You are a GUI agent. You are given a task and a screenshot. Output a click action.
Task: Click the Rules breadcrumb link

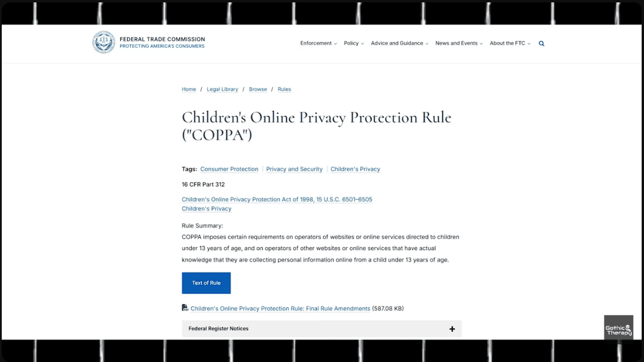(x=284, y=89)
